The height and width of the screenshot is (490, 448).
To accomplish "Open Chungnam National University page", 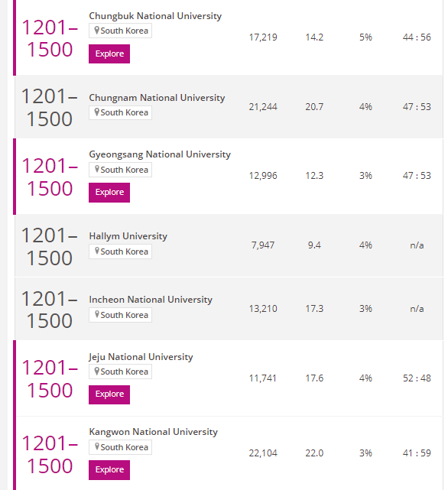I will 157,98.
